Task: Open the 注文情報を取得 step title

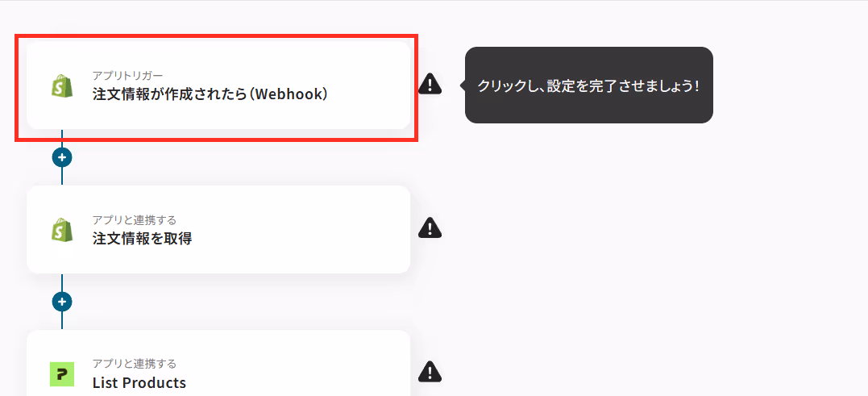Action: click(143, 239)
